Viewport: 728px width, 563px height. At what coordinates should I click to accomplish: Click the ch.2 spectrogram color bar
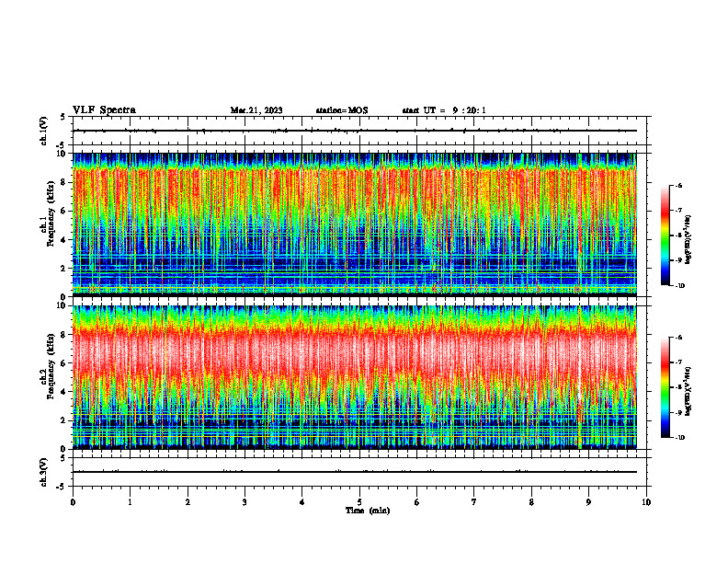point(665,387)
